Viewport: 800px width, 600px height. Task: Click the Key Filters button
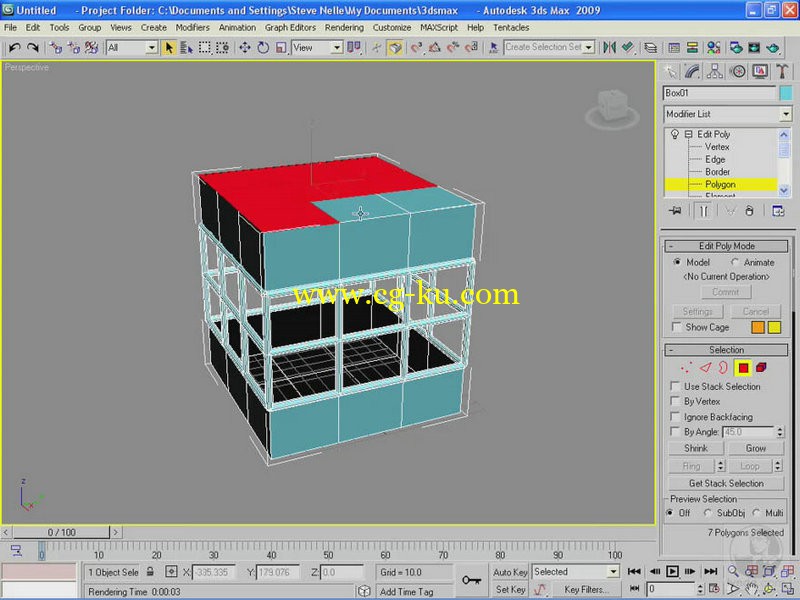(x=587, y=589)
